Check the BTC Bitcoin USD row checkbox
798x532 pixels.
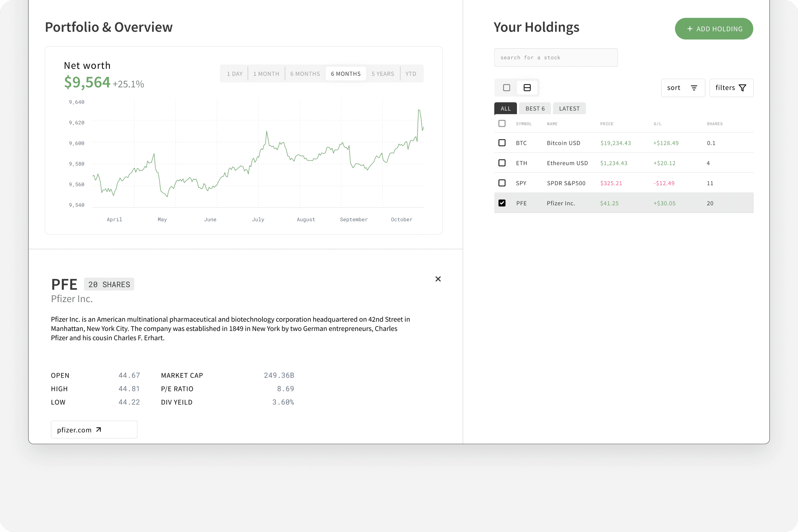coord(502,143)
